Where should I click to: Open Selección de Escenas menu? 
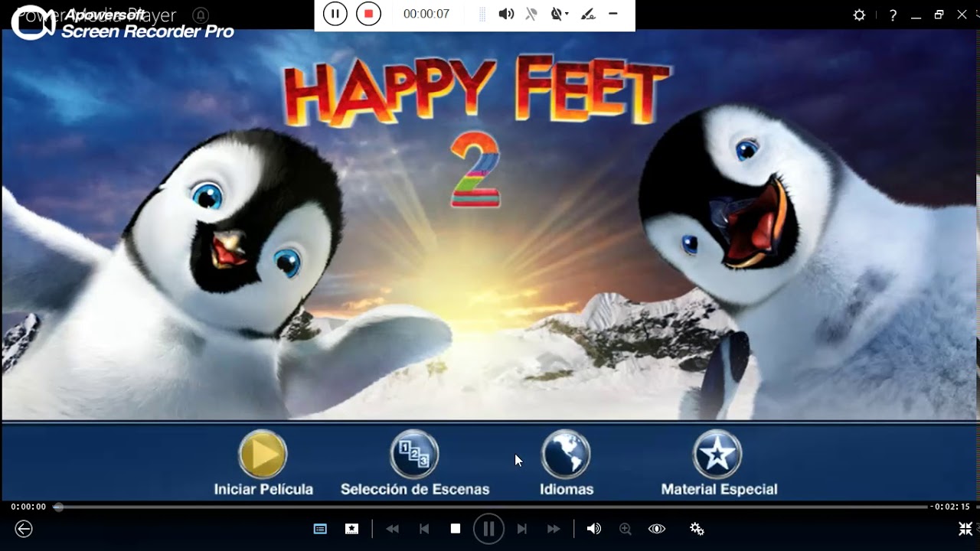click(x=414, y=455)
